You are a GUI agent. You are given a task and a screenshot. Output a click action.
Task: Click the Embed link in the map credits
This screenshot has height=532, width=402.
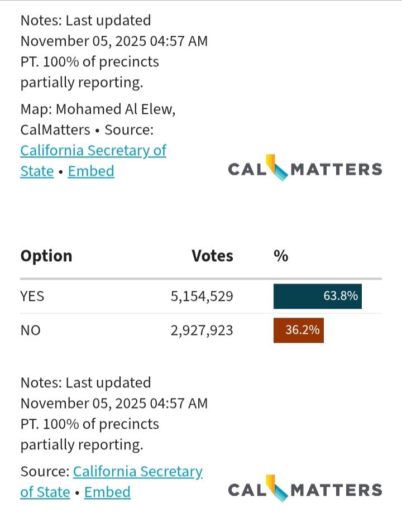point(91,171)
